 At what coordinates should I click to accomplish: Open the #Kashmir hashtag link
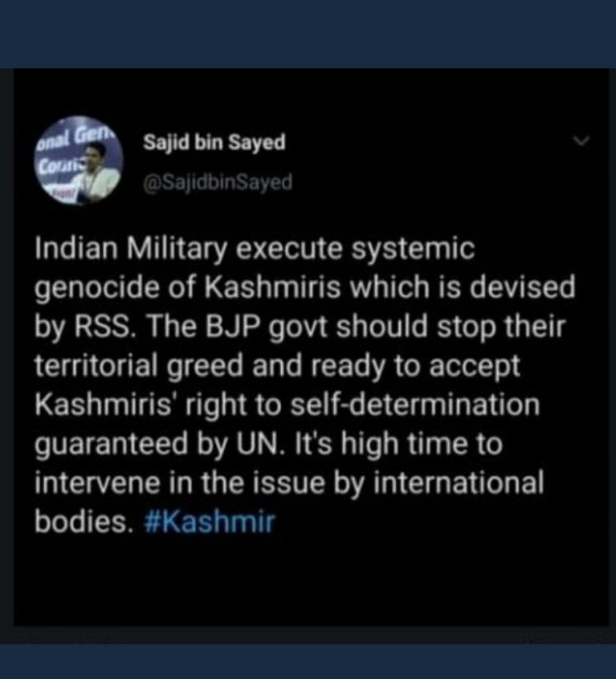pos(209,522)
